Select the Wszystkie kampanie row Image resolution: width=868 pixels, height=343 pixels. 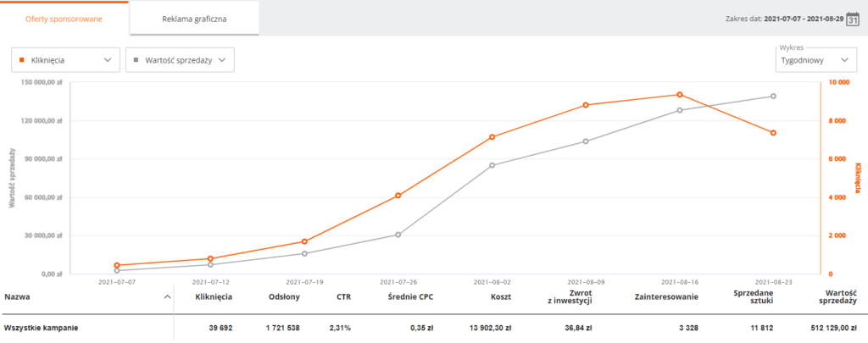coord(434,328)
